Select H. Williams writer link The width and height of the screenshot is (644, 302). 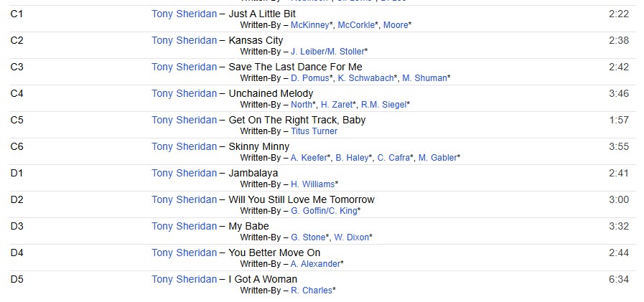coord(312,184)
